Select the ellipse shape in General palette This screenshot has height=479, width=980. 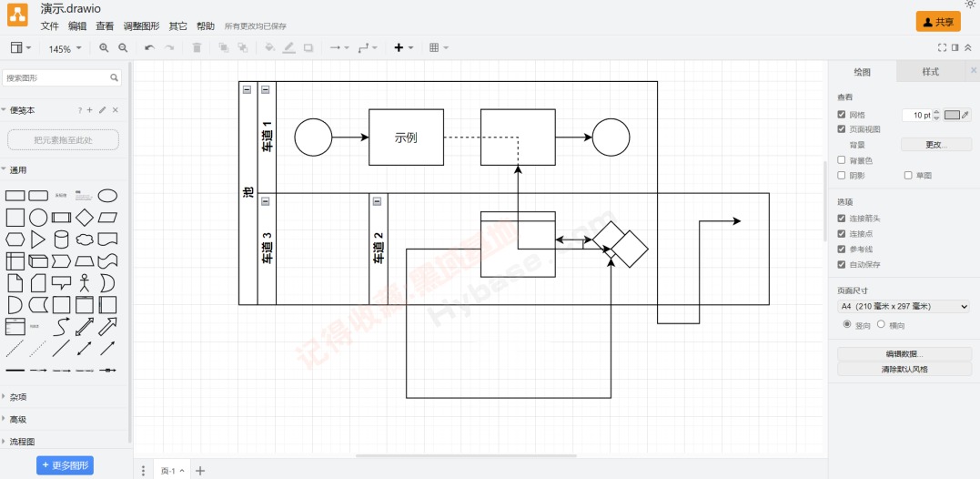tap(107, 196)
